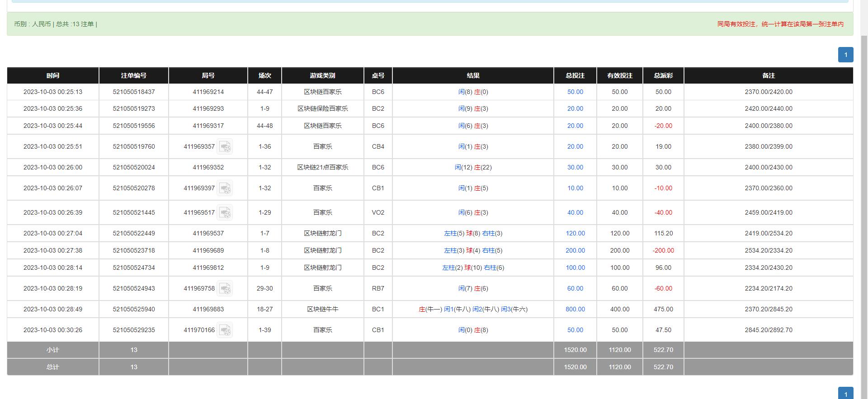Click the 10.00 total bet amount
868x399 pixels.
(x=575, y=188)
